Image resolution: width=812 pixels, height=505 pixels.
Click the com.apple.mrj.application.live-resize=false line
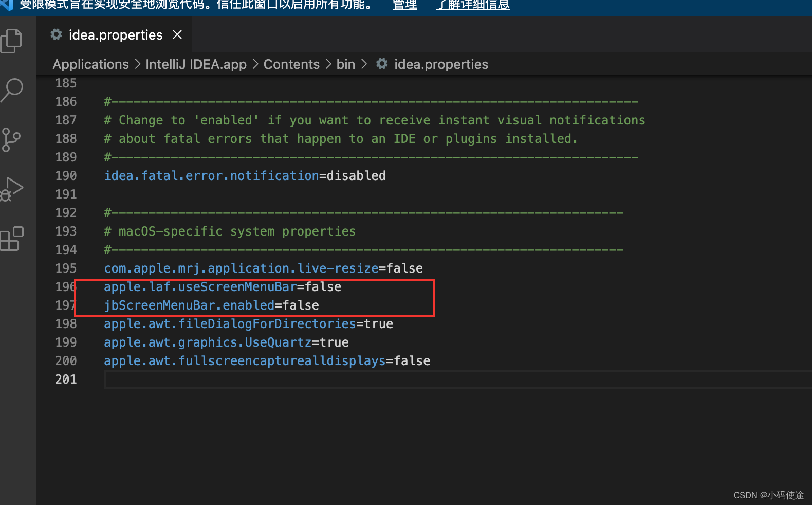[x=263, y=268]
